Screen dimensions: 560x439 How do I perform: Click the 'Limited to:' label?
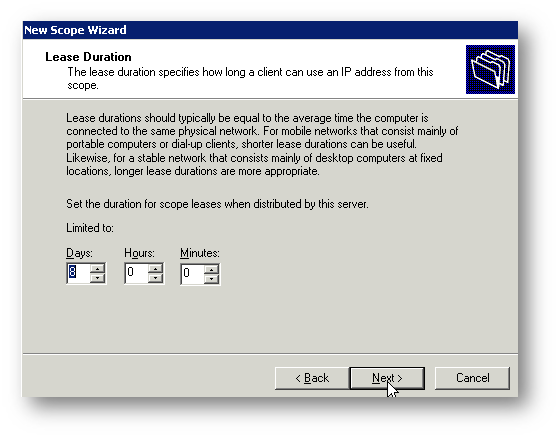[x=90, y=228]
